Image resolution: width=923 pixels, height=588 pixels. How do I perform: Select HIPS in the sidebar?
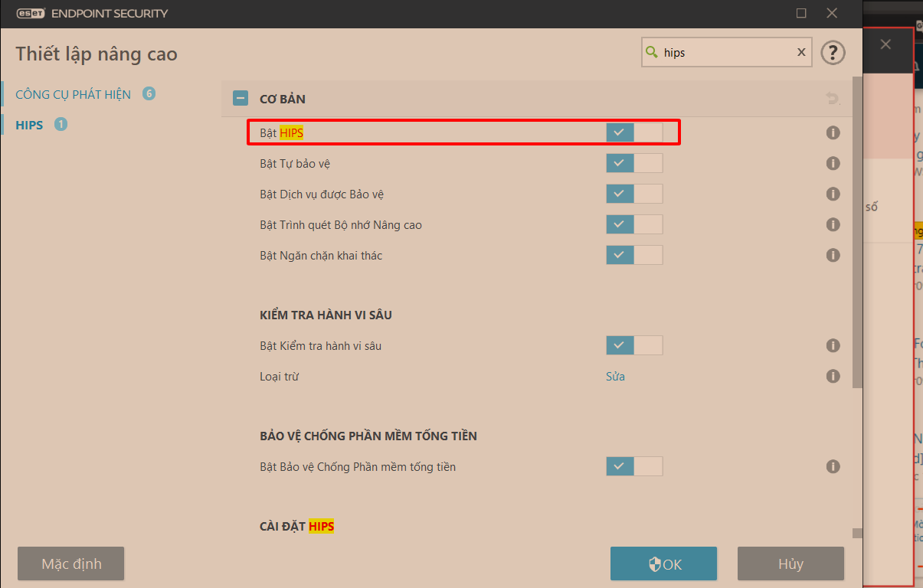point(29,124)
